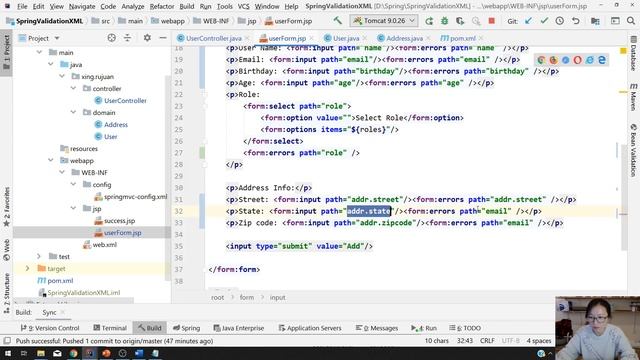640x360 pixels.
Task: Close the User.java editor tab
Action: (366, 38)
